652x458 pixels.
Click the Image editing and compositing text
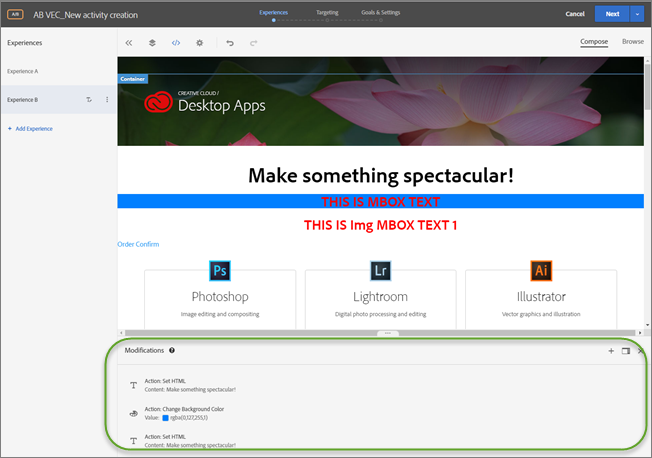[x=220, y=314]
